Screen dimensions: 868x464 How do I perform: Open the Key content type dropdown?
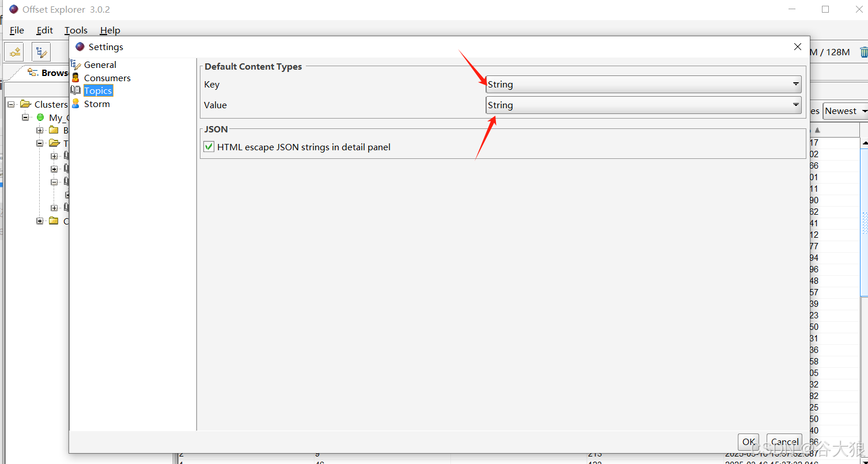[x=643, y=85]
